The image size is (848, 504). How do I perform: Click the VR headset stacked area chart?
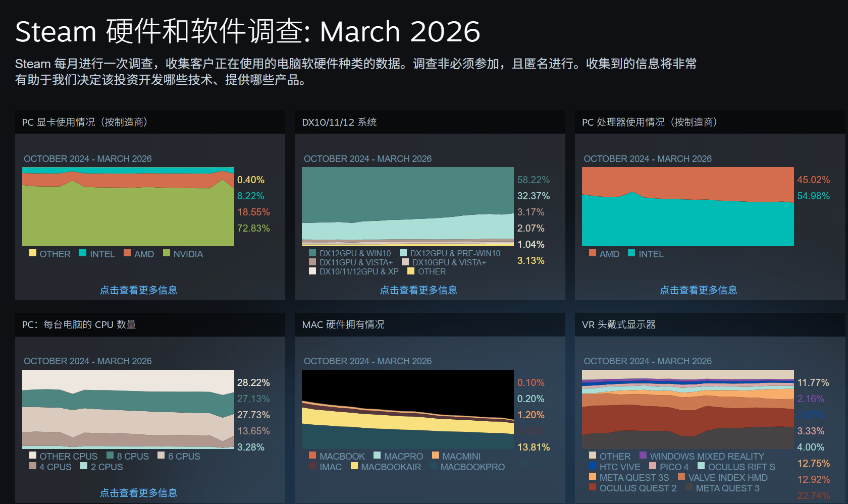pos(687,409)
